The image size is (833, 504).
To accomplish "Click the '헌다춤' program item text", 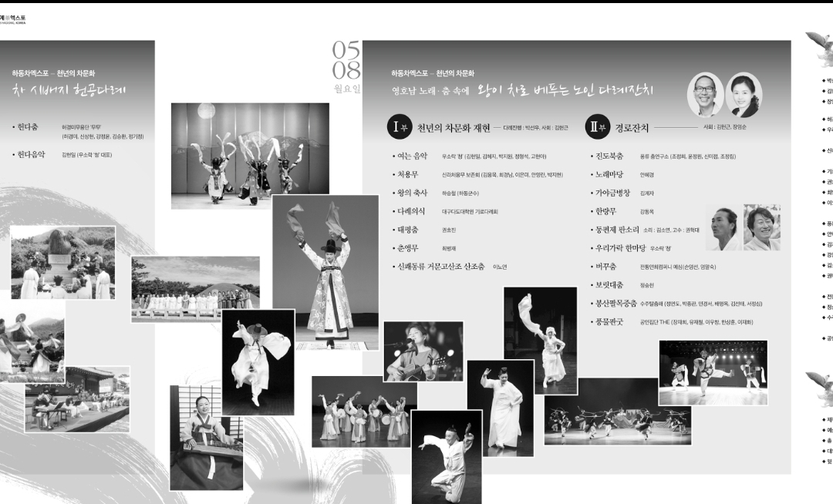I will pos(27,127).
